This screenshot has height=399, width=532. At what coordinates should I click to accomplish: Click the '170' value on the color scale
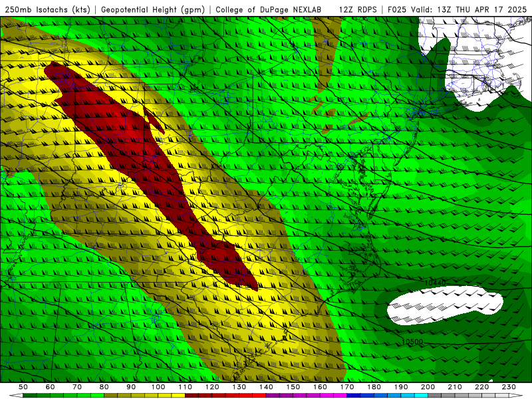click(x=347, y=387)
